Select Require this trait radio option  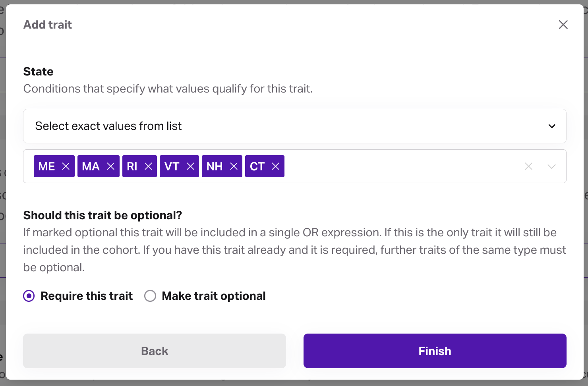tap(29, 296)
